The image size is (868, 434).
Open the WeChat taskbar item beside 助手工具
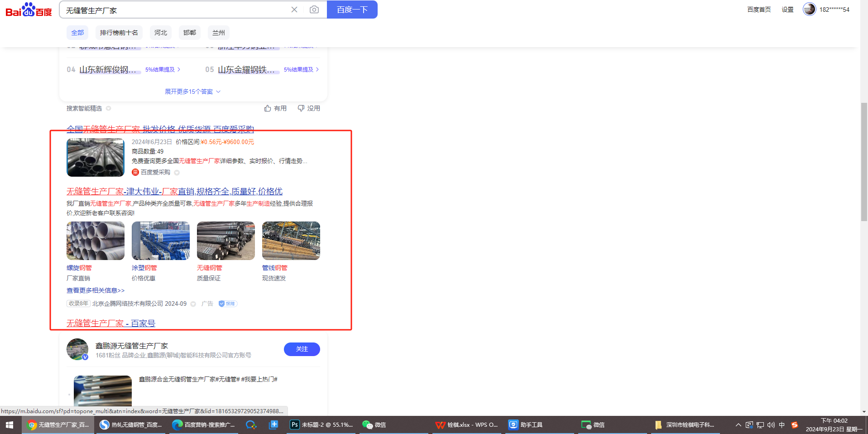(x=612, y=425)
